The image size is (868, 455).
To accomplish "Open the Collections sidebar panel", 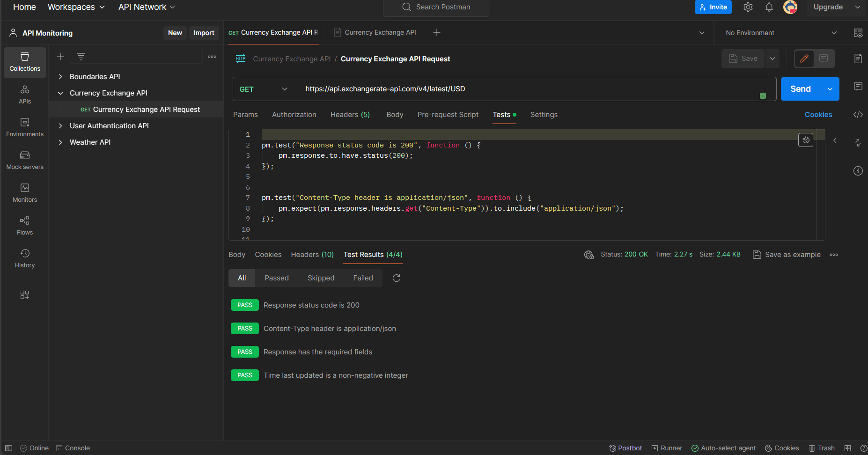I will click(25, 62).
